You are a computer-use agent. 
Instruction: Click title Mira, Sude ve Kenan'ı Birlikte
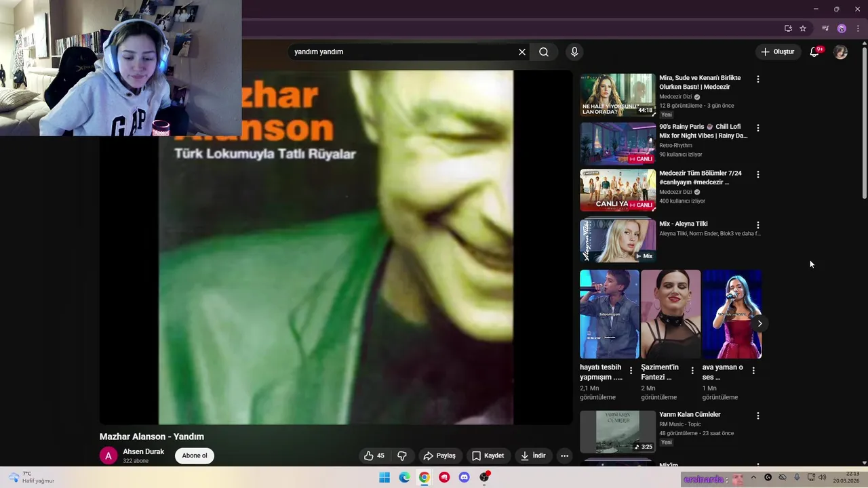click(x=700, y=83)
